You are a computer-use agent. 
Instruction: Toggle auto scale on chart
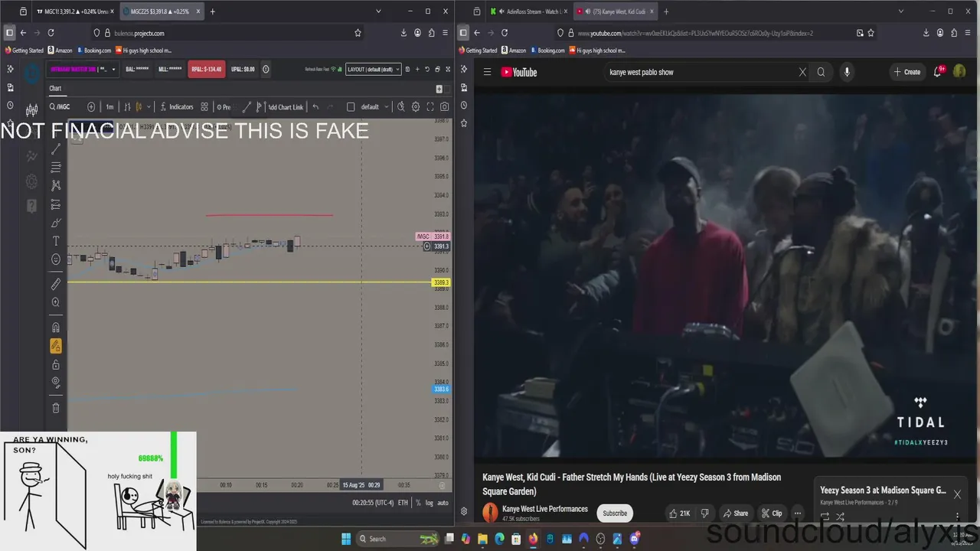point(443,503)
